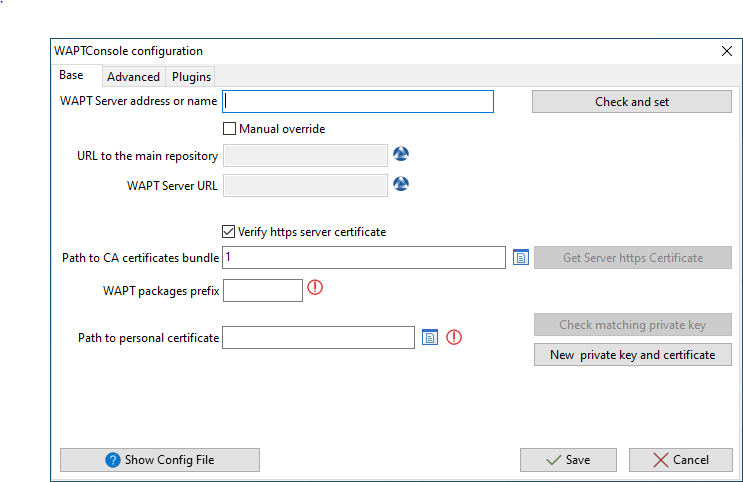
Task: Focus WAPT packages prefix field
Action: [x=263, y=290]
